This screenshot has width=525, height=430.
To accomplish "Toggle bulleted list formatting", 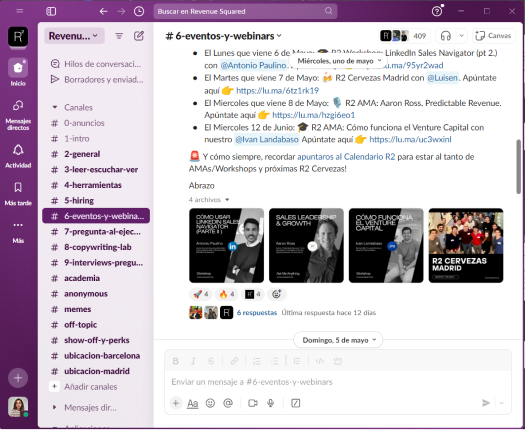I will click(275, 361).
